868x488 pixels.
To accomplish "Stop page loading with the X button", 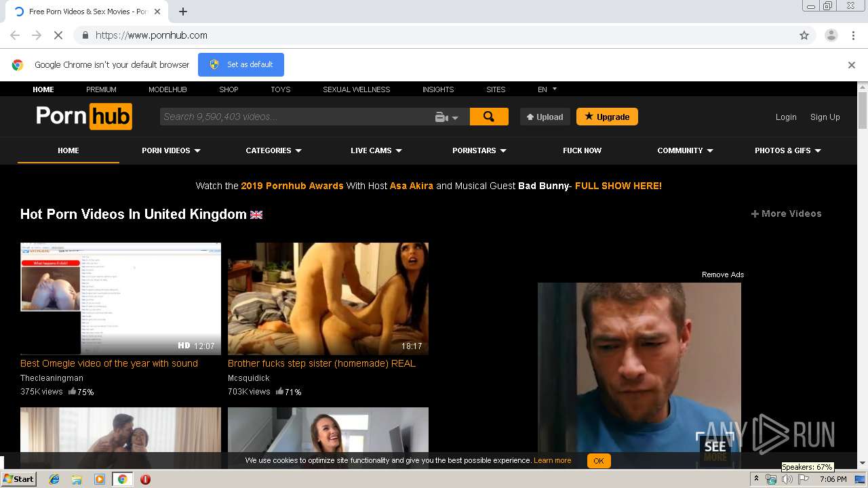I will (x=58, y=35).
